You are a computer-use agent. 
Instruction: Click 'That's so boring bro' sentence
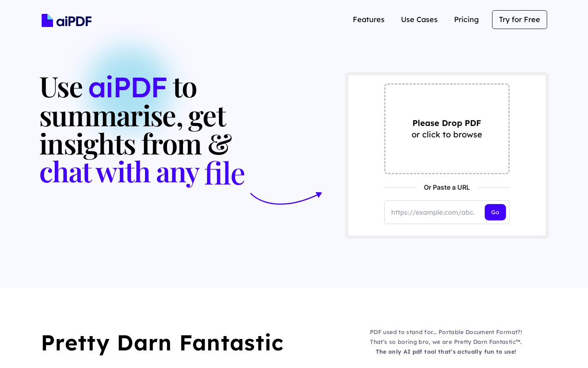click(x=446, y=342)
